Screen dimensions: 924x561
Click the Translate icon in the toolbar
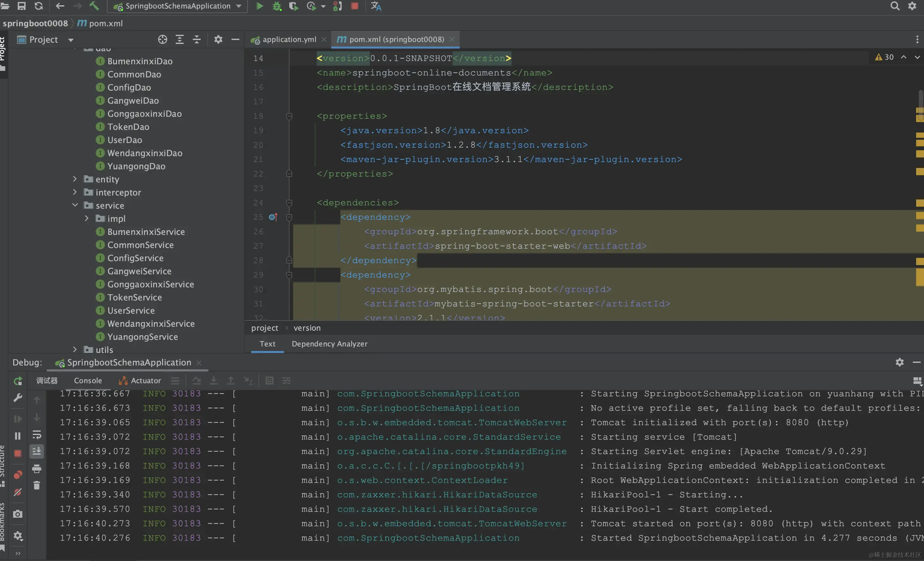pos(376,6)
